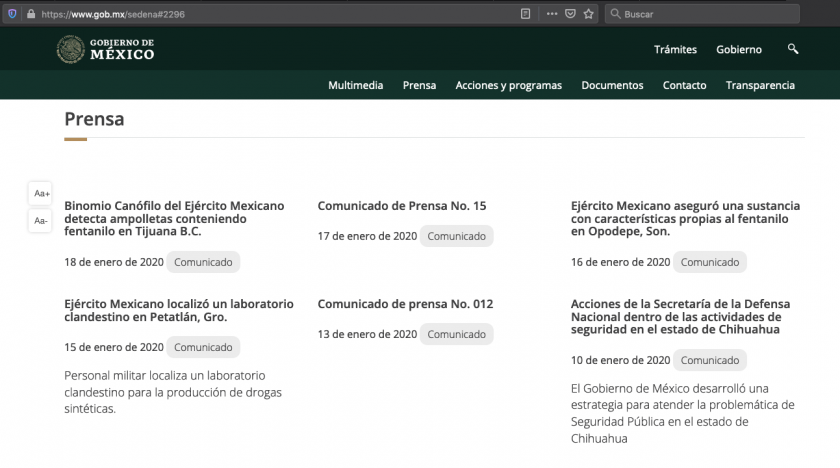This screenshot has width=840, height=468.
Task: Click the Aa+ increase font size button
Action: [x=41, y=193]
